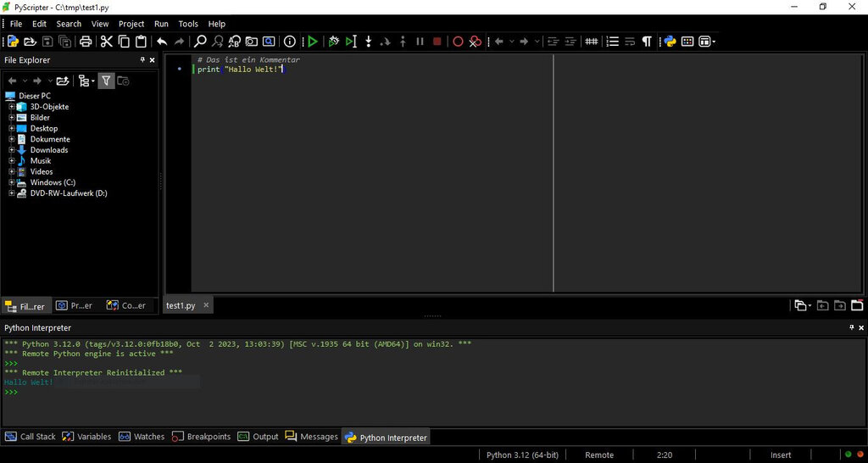Expand the Dokumente folder node
868x463 pixels.
[x=12, y=139]
